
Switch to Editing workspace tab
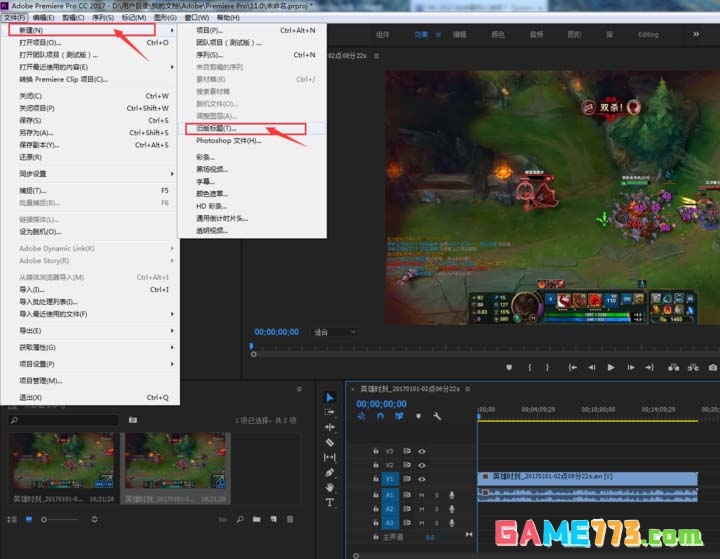(648, 34)
